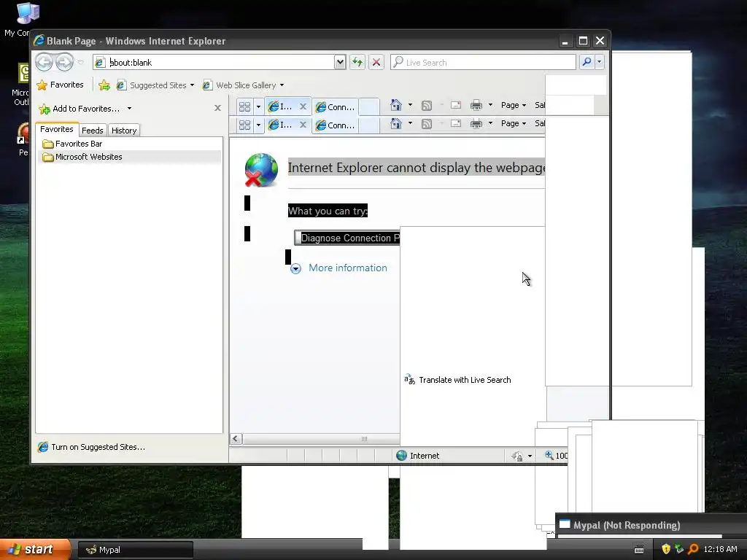747x560 pixels.
Task: Click the zoom level magnifier in the status bar
Action: point(549,455)
